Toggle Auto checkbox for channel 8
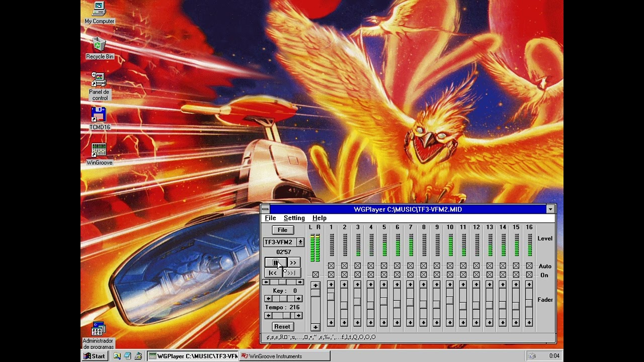Image resolution: width=644 pixels, height=362 pixels. (x=423, y=265)
